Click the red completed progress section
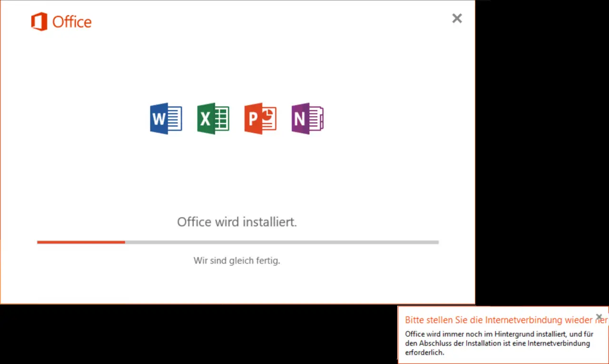 pyautogui.click(x=81, y=242)
